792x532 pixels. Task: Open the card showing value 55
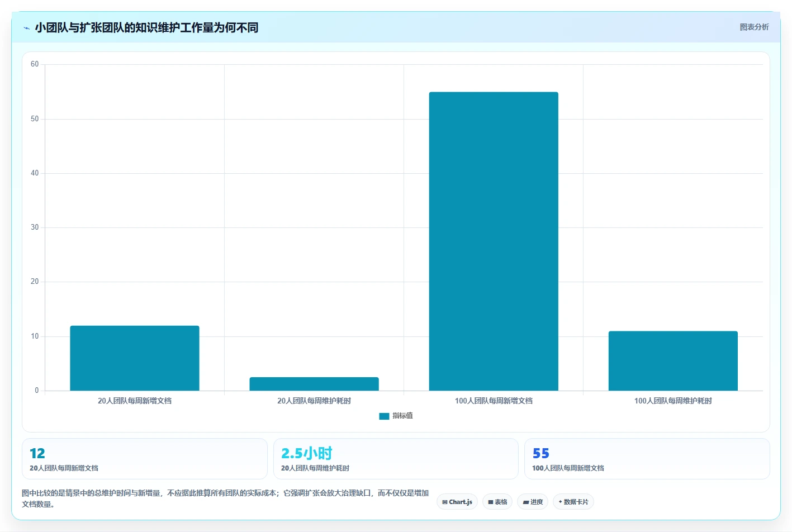click(647, 459)
